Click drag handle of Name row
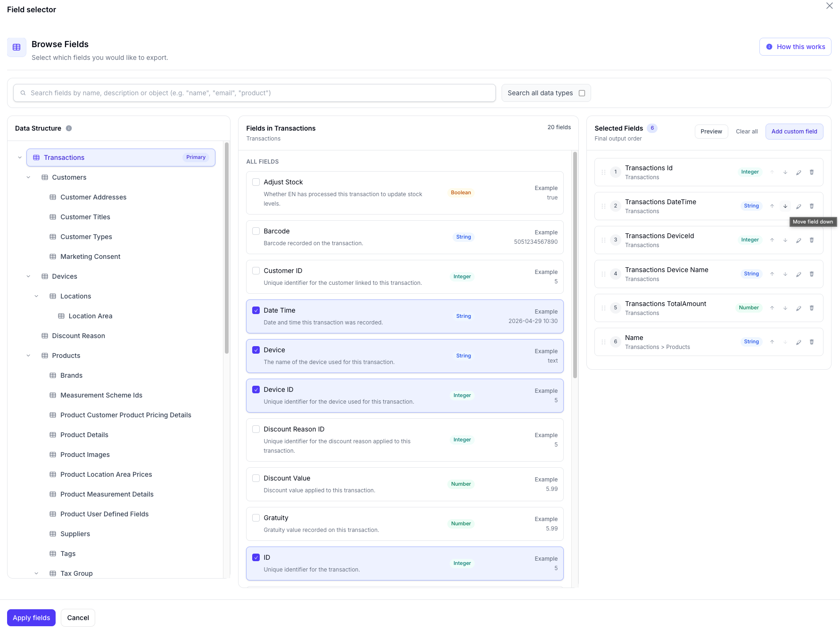 [x=603, y=342]
